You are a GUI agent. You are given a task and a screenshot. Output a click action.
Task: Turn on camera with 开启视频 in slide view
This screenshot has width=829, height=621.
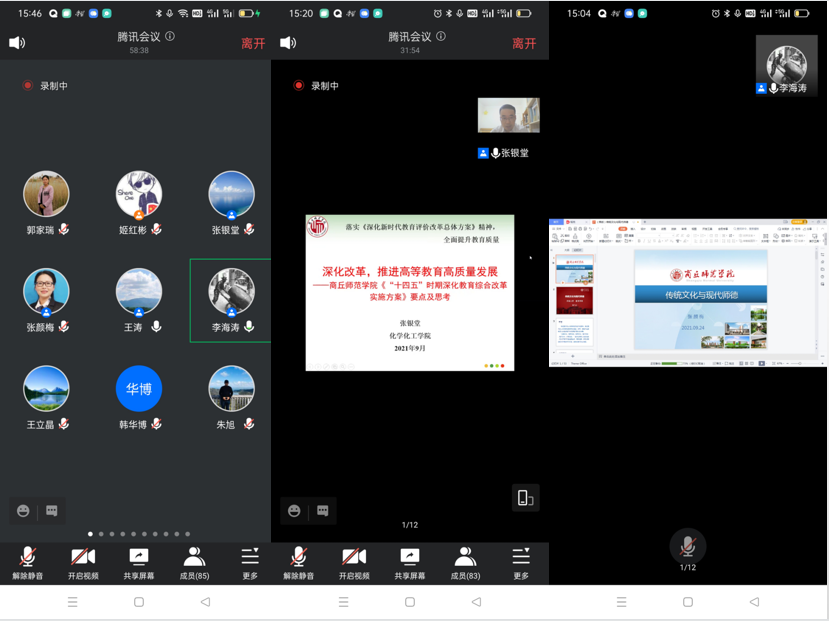[x=353, y=562]
